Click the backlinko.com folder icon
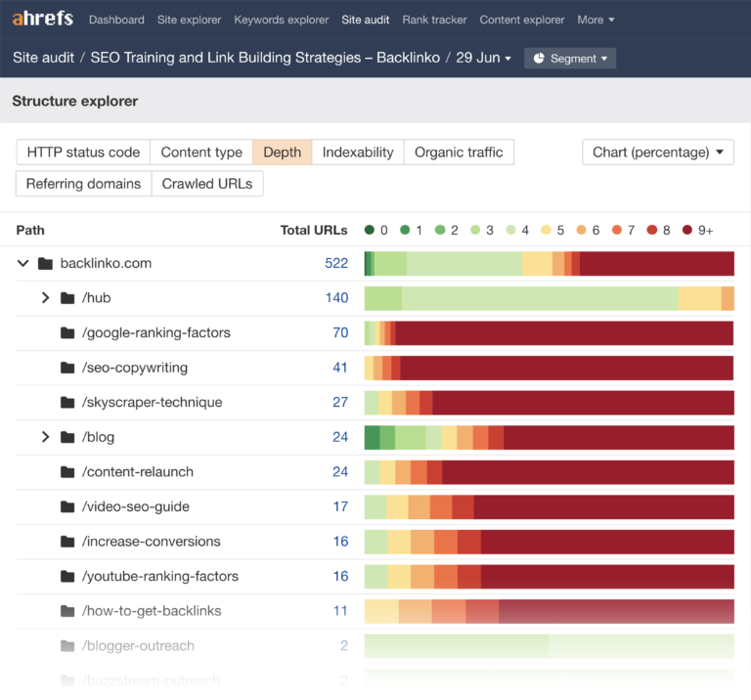 [45, 264]
